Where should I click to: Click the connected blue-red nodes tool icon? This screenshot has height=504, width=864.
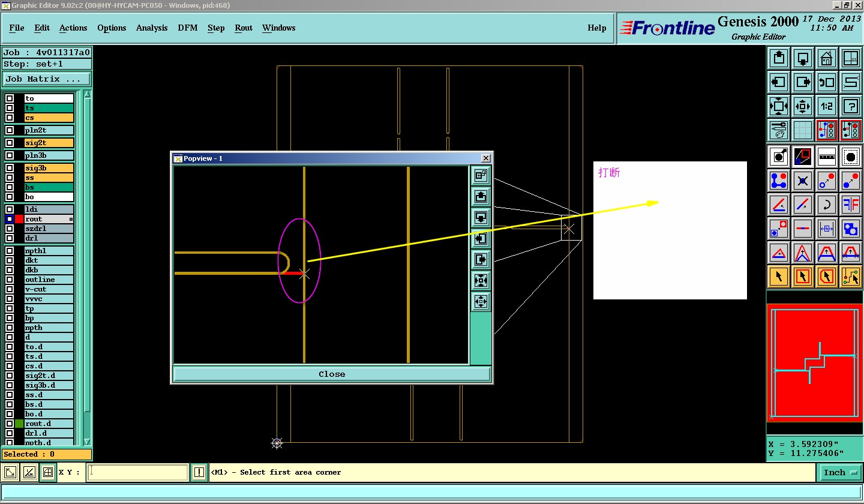coord(779,181)
